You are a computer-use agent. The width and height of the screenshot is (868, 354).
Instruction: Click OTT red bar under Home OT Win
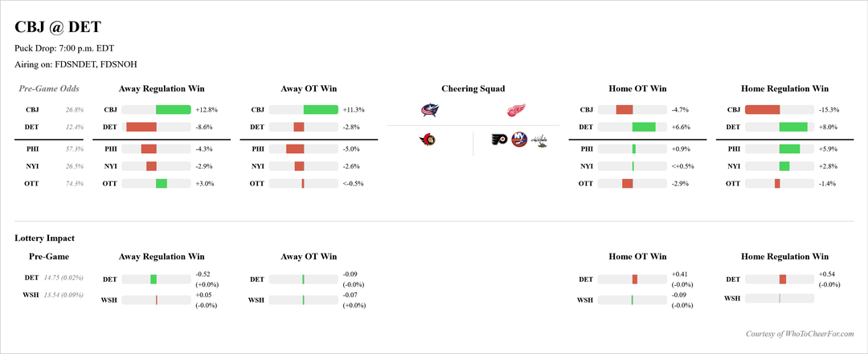point(627,184)
